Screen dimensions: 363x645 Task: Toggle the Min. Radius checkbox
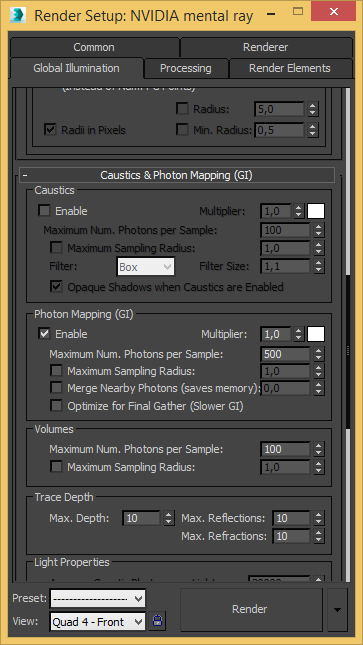point(182,130)
